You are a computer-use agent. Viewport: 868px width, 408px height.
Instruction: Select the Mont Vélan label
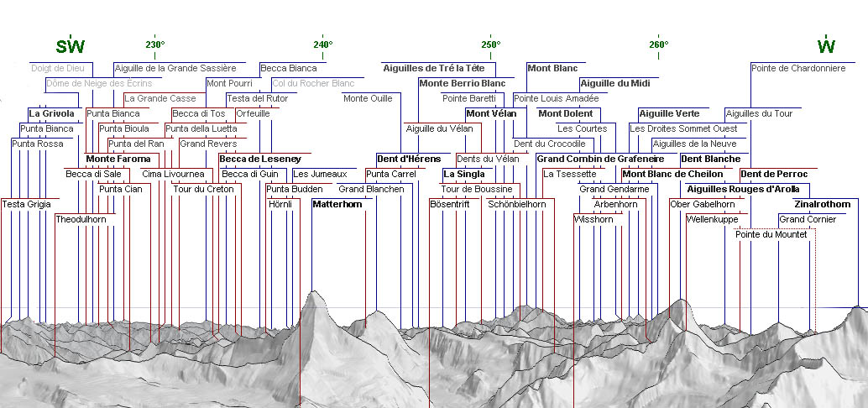pos(489,113)
